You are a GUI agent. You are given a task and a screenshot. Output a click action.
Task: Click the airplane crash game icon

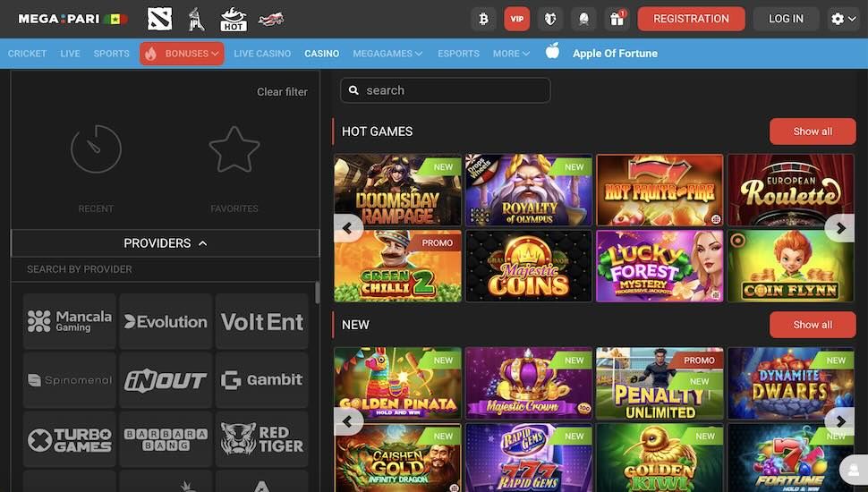coord(271,19)
